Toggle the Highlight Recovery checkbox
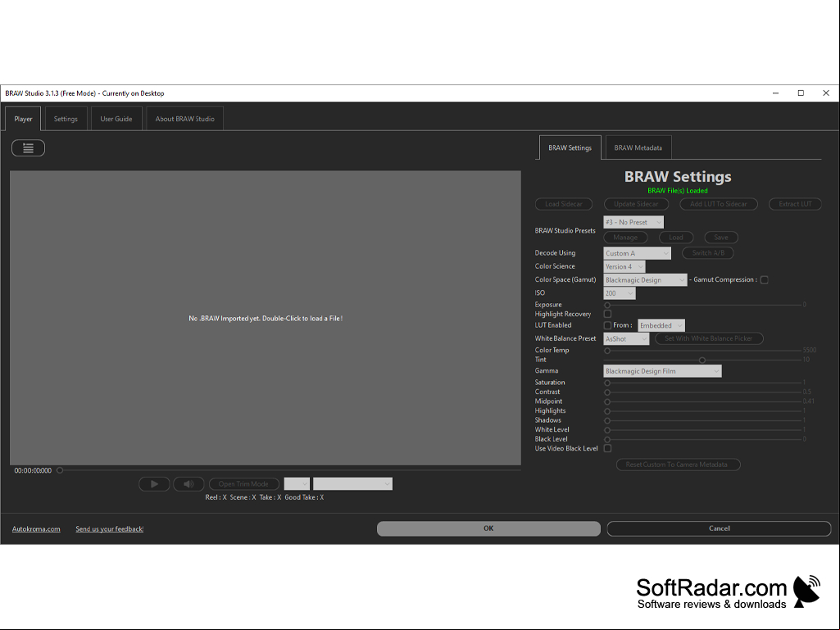Image resolution: width=840 pixels, height=630 pixels. tap(607, 314)
